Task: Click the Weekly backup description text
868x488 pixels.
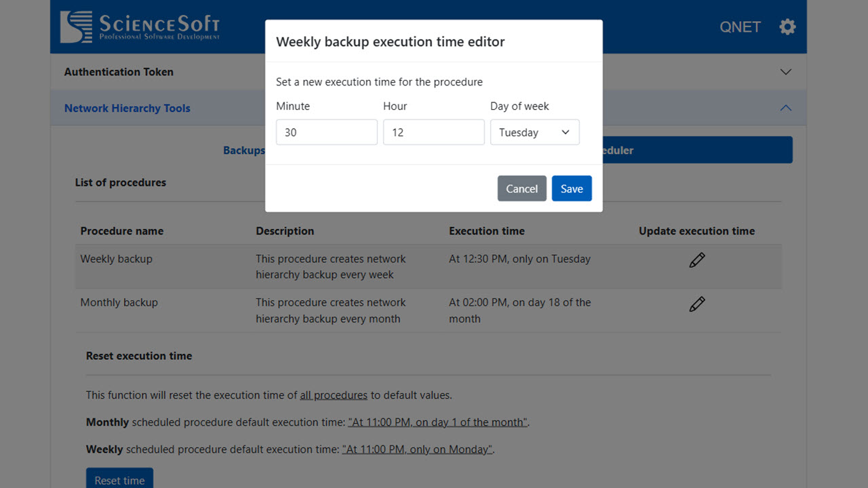Action: pyautogui.click(x=331, y=267)
